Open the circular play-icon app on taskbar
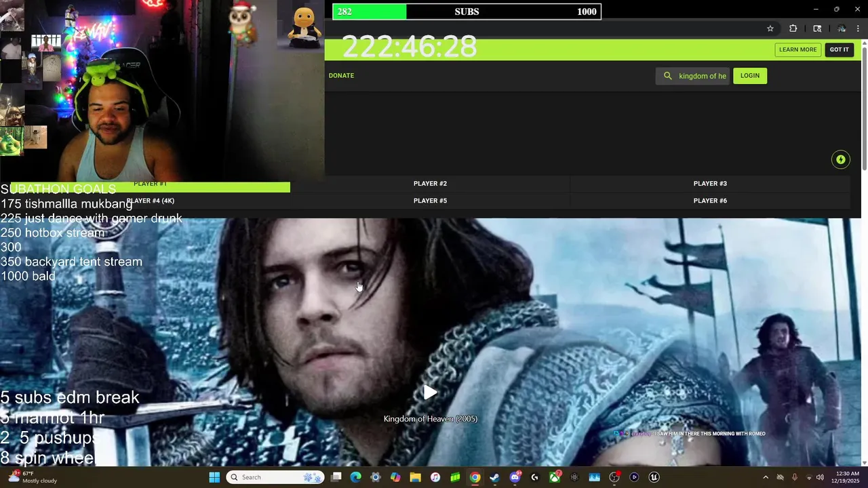Image resolution: width=868 pixels, height=488 pixels. pyautogui.click(x=634, y=477)
